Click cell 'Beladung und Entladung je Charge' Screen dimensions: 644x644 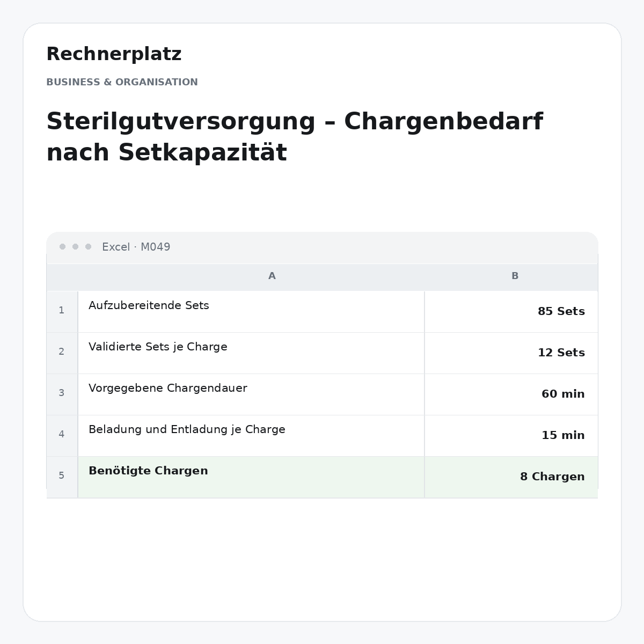(x=251, y=436)
